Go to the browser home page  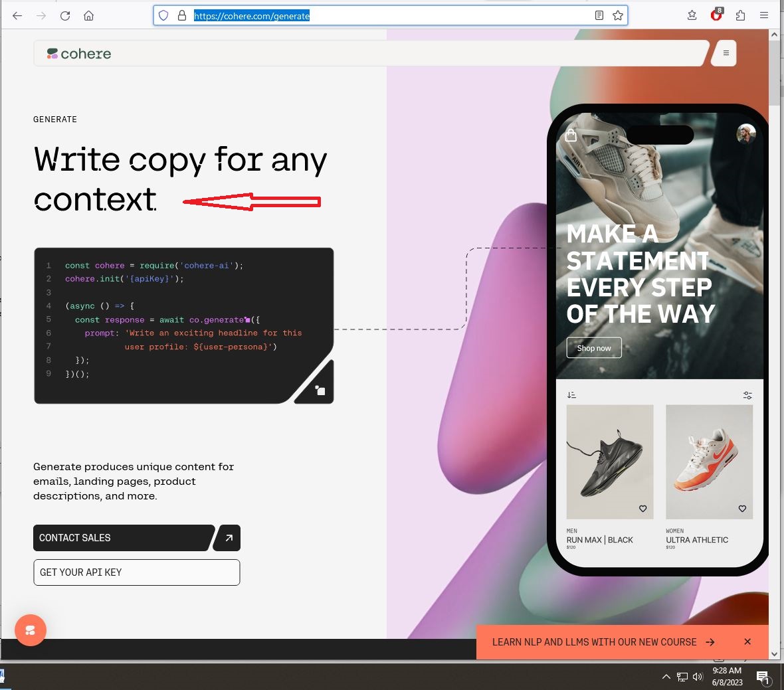88,16
